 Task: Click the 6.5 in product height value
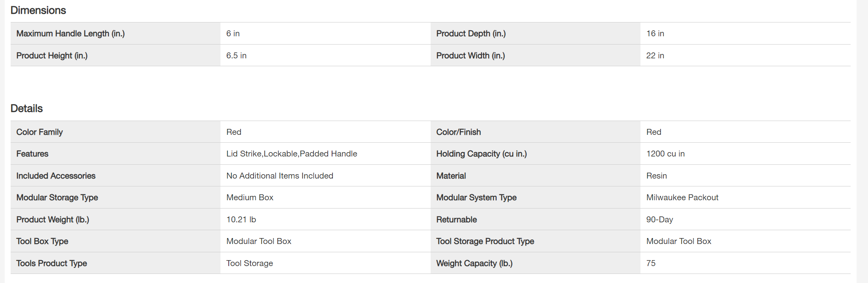236,56
